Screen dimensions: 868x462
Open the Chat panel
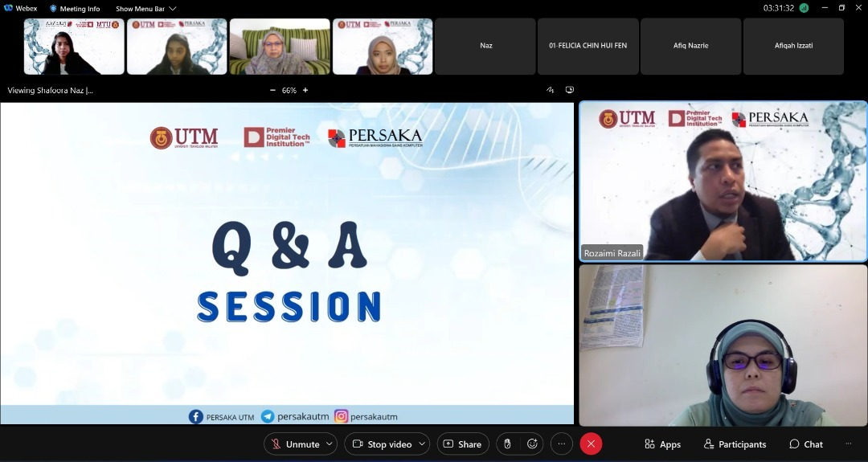coord(806,444)
